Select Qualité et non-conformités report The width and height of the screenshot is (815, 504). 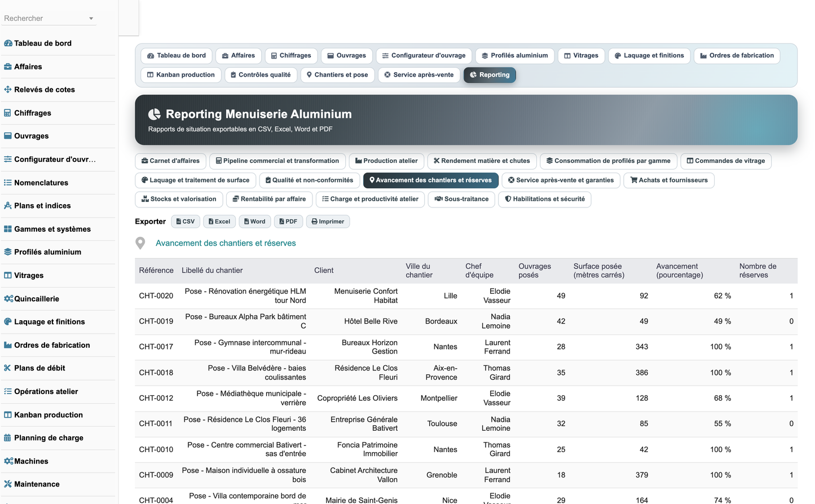309,180
